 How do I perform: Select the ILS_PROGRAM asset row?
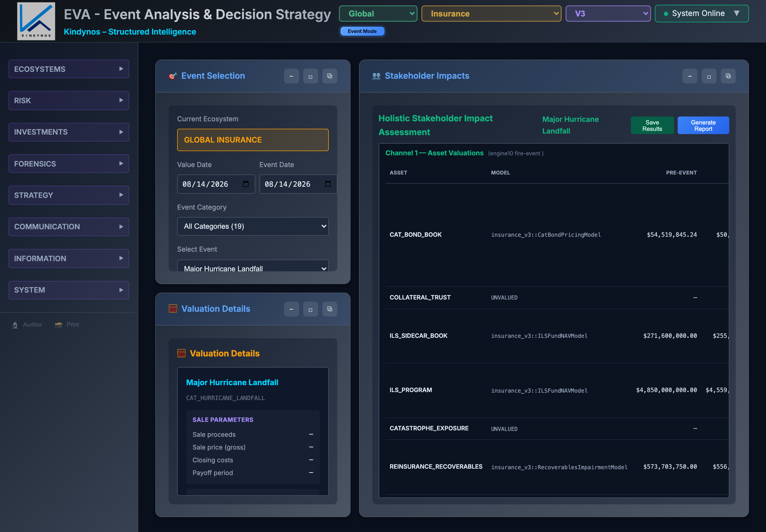coord(557,390)
